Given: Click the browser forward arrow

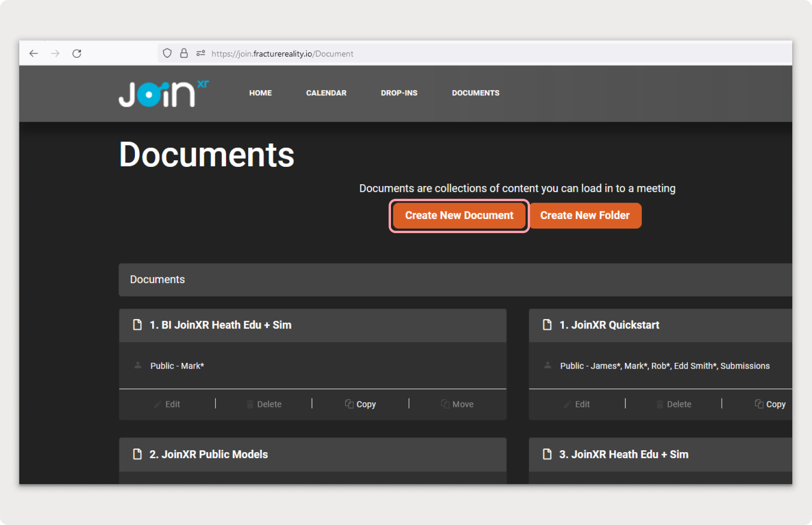Looking at the screenshot, I should (55, 54).
